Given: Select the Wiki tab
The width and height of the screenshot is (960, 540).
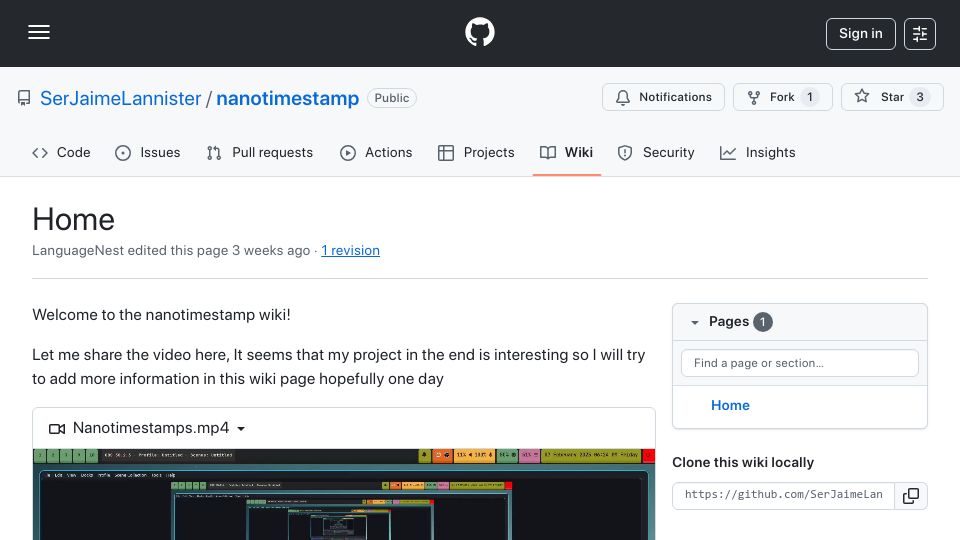Looking at the screenshot, I should (566, 152).
